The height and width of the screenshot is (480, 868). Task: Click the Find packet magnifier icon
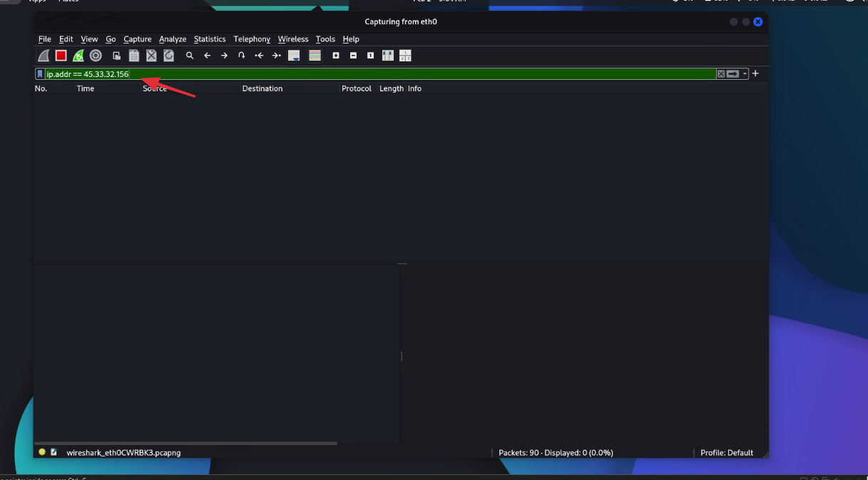(x=190, y=56)
